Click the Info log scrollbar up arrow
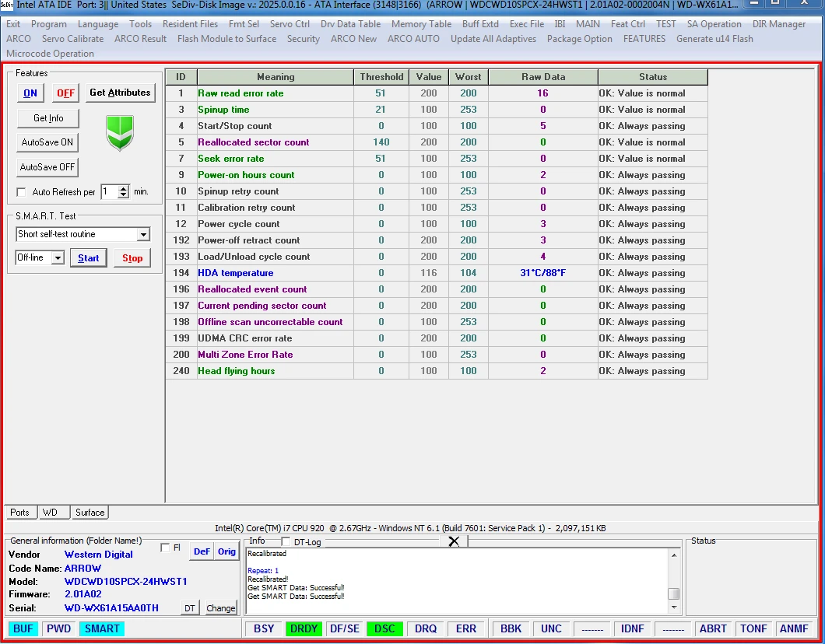Viewport: 825px width, 644px height. [674, 555]
